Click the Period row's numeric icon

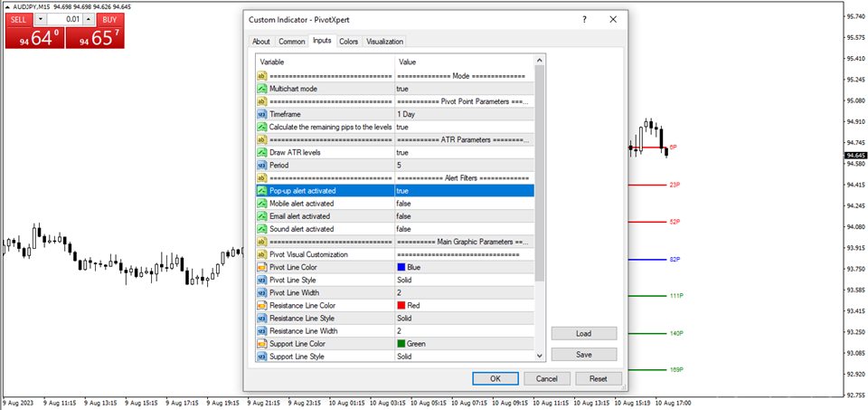[x=262, y=165]
